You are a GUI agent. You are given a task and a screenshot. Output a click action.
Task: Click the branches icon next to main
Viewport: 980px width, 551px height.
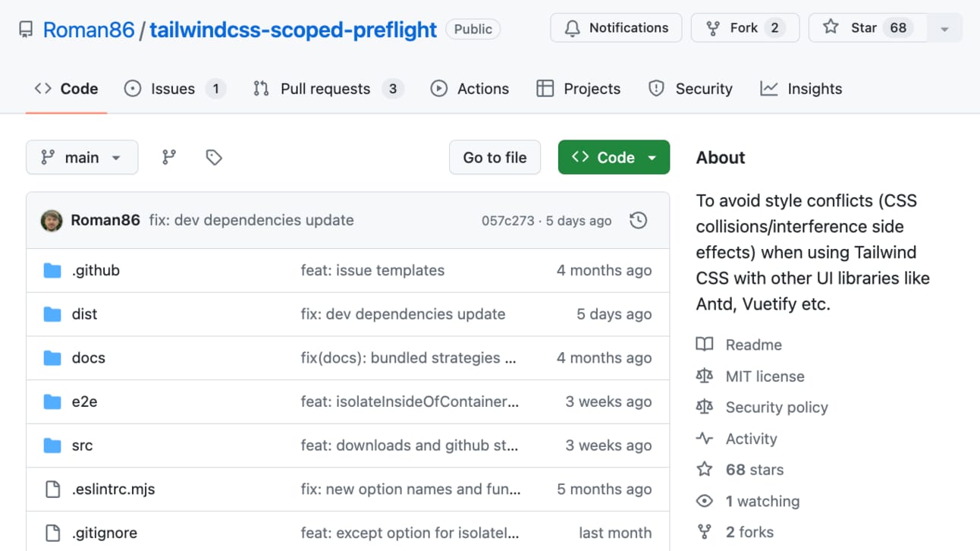point(169,157)
